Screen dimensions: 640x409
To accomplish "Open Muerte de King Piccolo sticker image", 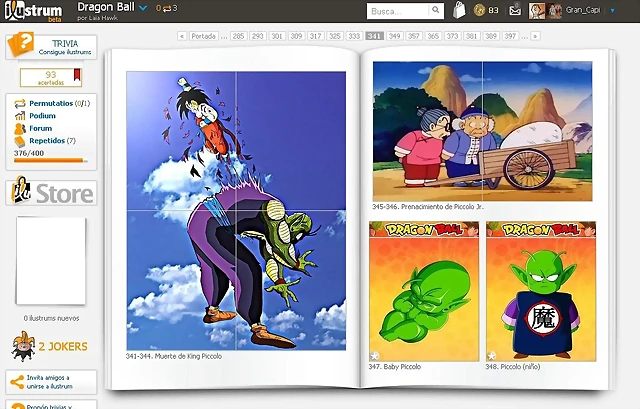I will [236, 211].
